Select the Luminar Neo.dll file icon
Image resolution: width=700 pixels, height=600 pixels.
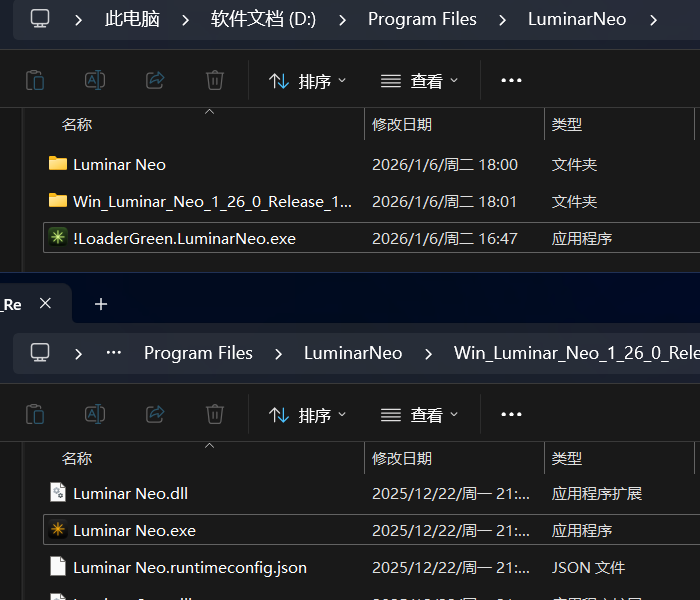[x=58, y=493]
